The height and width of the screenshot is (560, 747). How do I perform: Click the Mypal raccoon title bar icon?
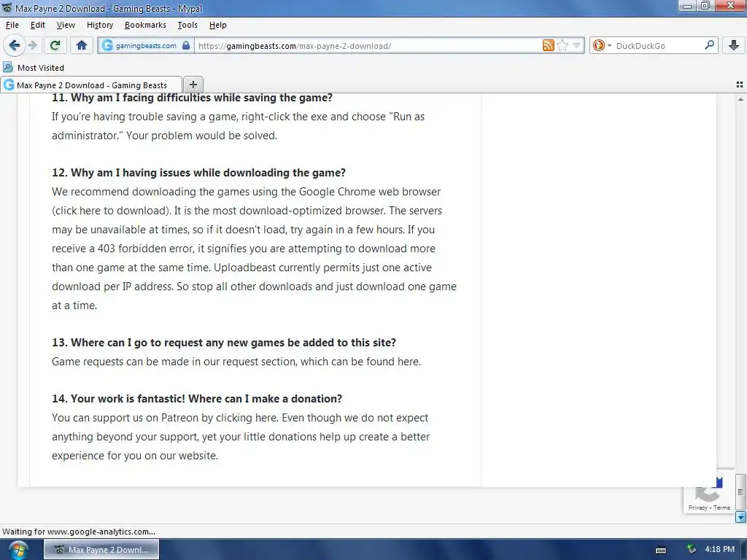7,7
